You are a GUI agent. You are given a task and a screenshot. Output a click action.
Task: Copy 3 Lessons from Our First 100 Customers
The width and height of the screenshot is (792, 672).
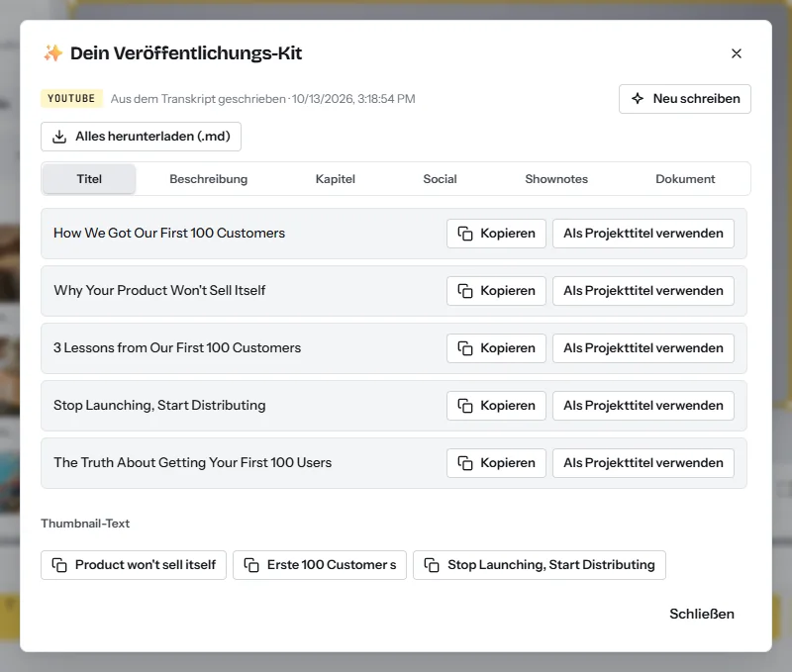pos(496,348)
